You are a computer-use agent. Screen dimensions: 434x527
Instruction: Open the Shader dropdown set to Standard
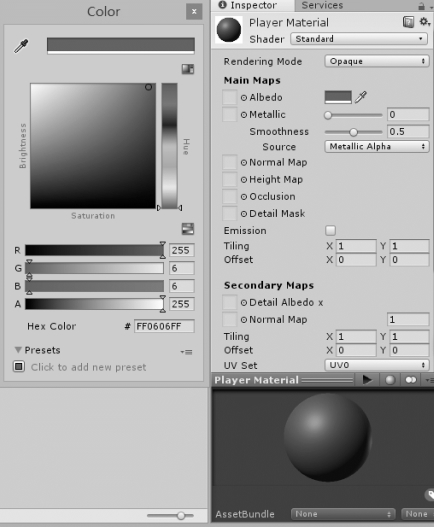[359, 39]
